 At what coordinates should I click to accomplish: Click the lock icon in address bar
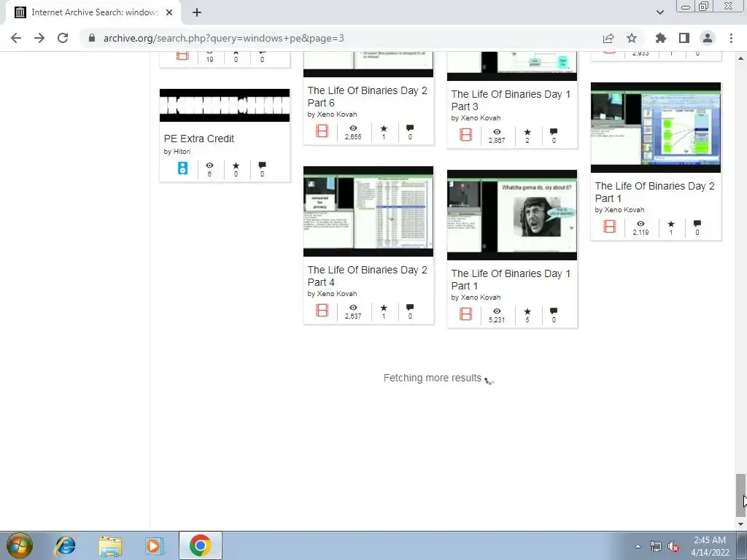92,38
